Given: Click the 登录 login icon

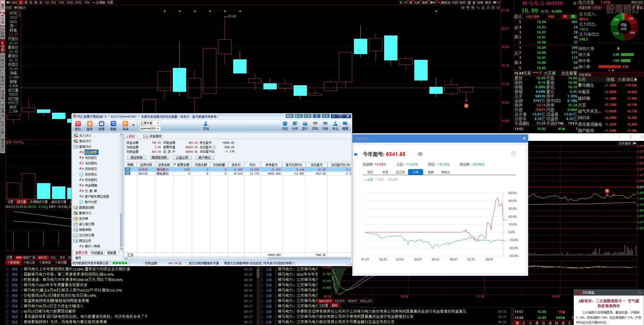Looking at the screenshot, I should point(90,126).
